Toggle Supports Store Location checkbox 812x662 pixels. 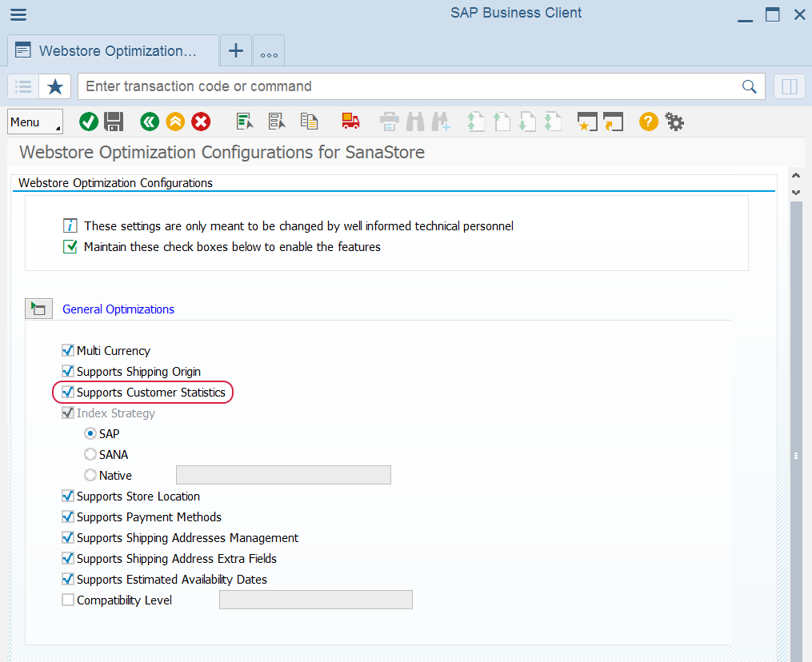click(67, 496)
